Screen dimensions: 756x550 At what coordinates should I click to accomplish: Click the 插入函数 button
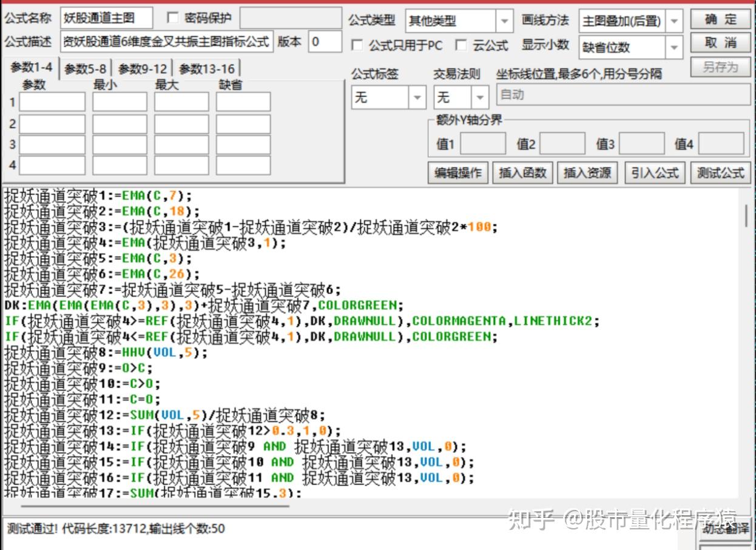click(522, 173)
